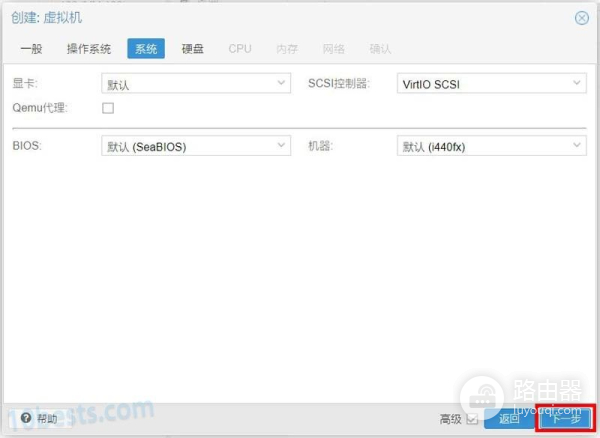Open the BIOS SeaBIOS dropdown
Screen dimensions: 600x438
pyautogui.click(x=196, y=146)
